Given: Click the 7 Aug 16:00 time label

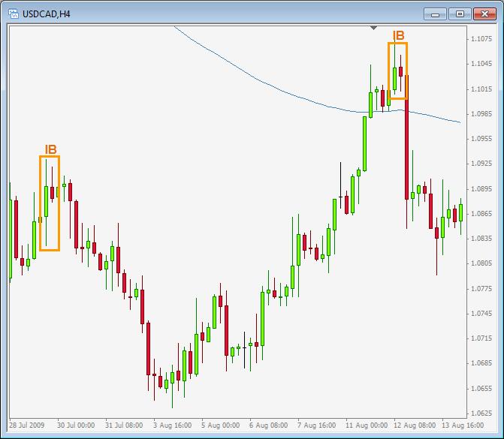Looking at the screenshot, I should point(317,425).
